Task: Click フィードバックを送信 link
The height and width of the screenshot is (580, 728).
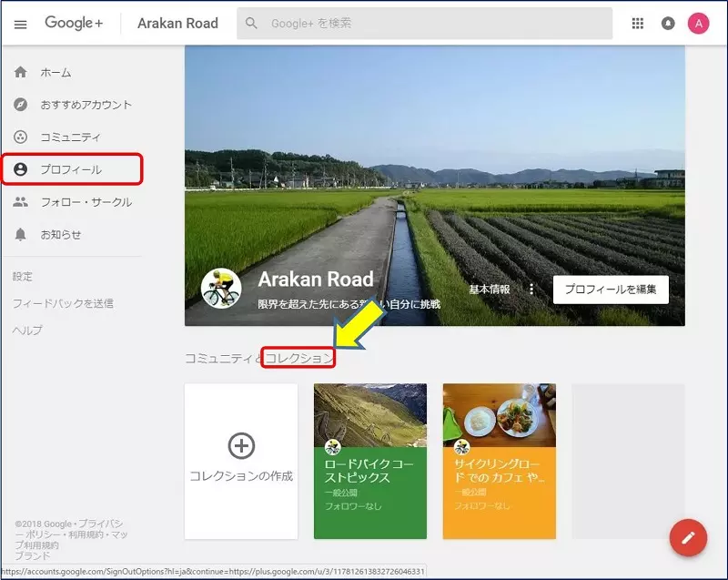Action: (x=63, y=304)
